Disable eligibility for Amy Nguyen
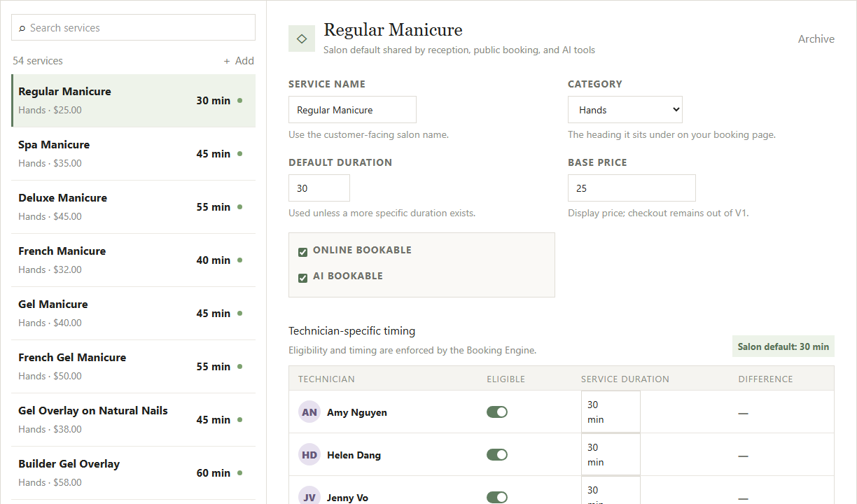Screen dimensions: 857x504 tap(497, 412)
